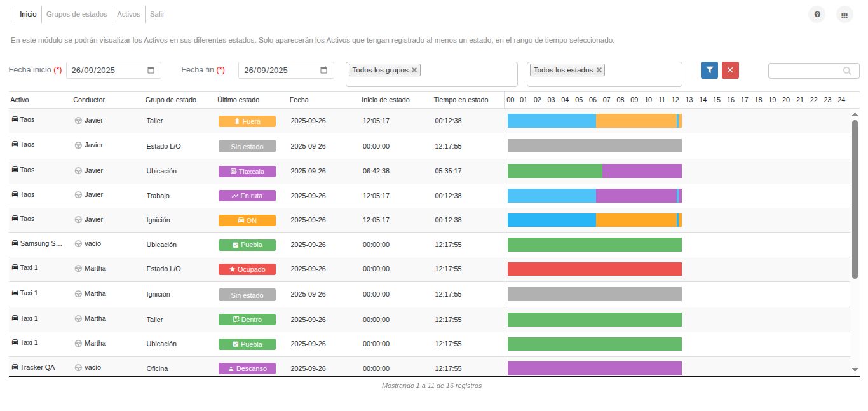
Task: Click the steering wheel icon in Samsung row
Action: pos(78,244)
